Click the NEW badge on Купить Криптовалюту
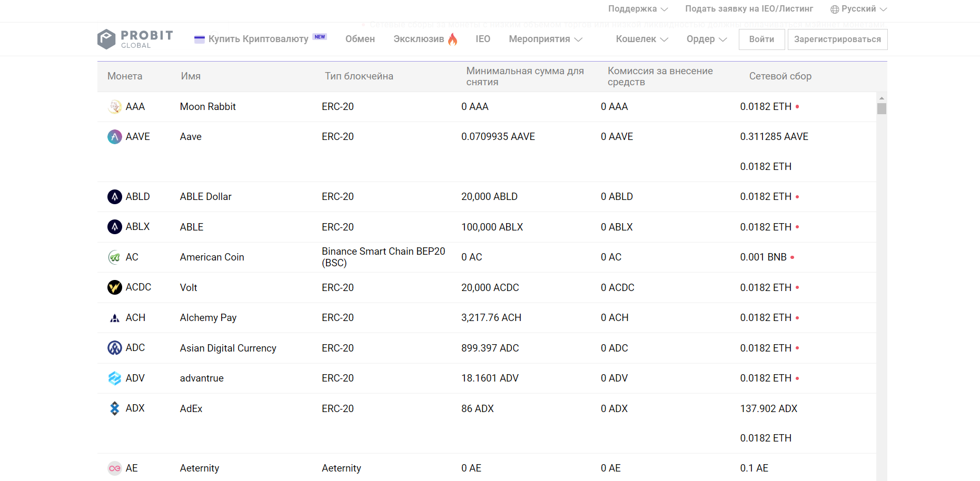This screenshot has height=481, width=980. point(319,36)
